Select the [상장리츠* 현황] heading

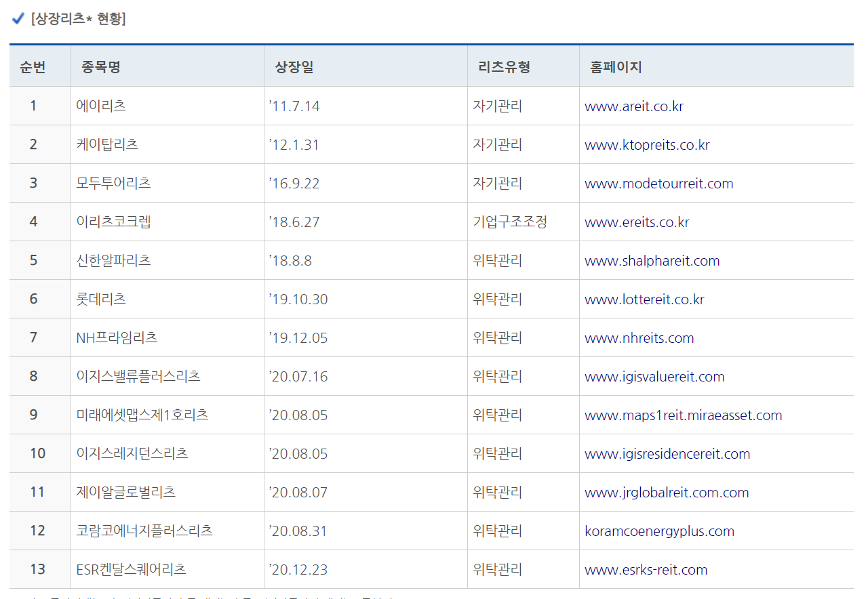coord(78,19)
